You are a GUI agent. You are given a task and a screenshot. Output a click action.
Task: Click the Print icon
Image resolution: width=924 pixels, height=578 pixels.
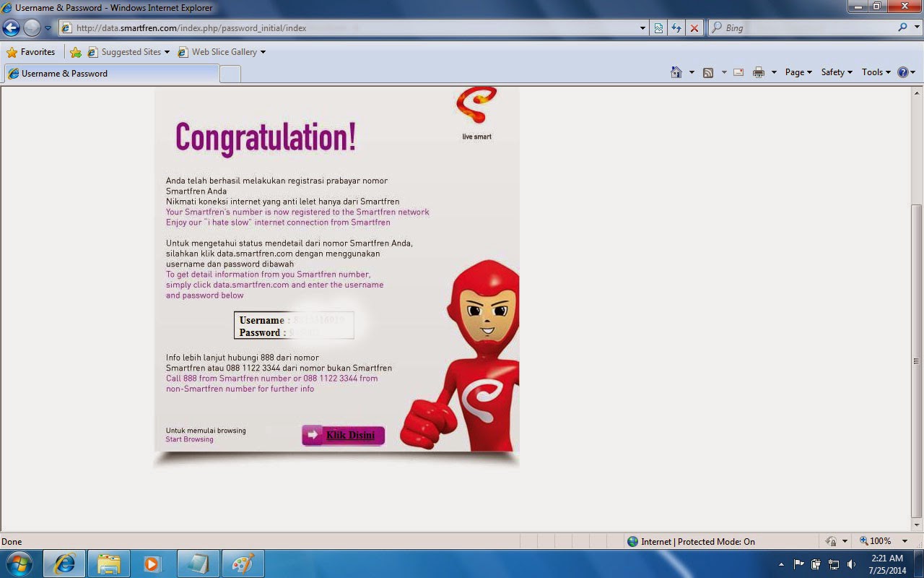coord(759,72)
